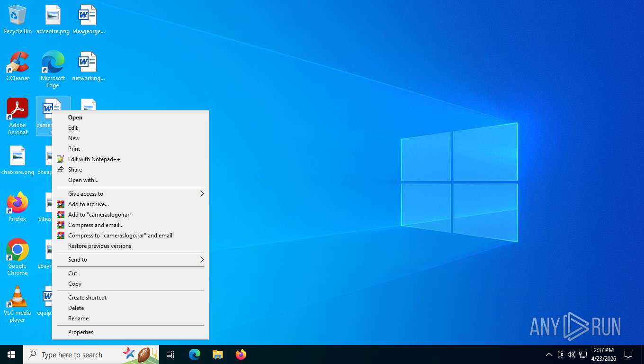Expand the Send to submenu
The height and width of the screenshot is (364, 644).
130,260
